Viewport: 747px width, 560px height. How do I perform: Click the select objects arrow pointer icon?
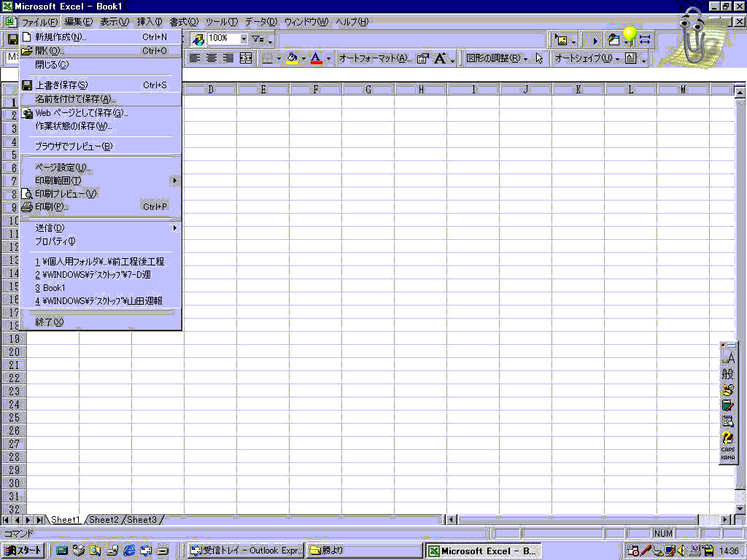(x=539, y=58)
